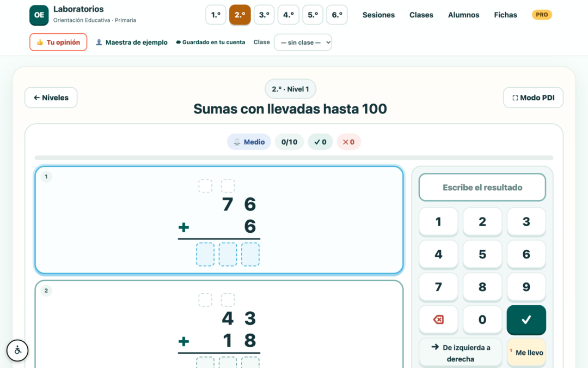The image size is (588, 368).
Task: Select grade 2.º
Action: click(240, 15)
